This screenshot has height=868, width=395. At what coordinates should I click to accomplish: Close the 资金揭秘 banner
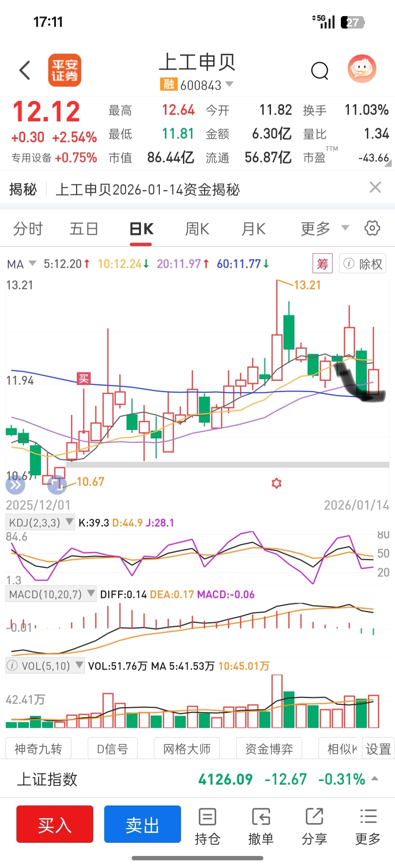coord(375,187)
